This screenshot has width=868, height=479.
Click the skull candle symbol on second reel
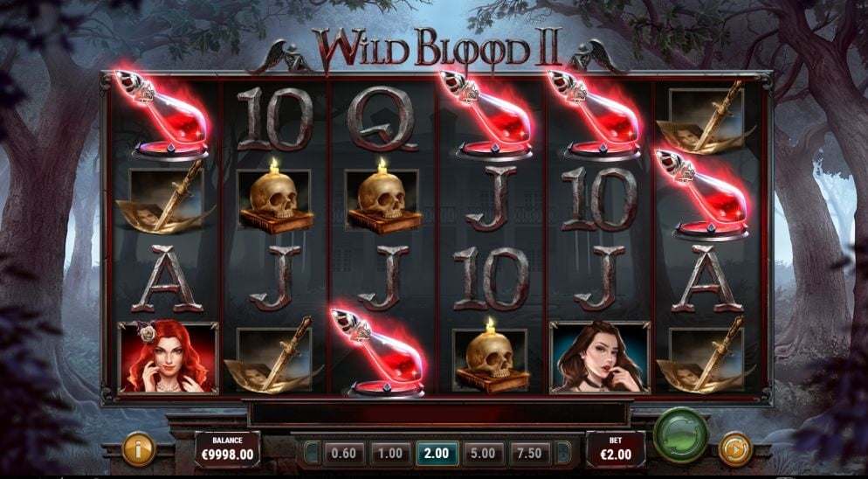tap(274, 196)
